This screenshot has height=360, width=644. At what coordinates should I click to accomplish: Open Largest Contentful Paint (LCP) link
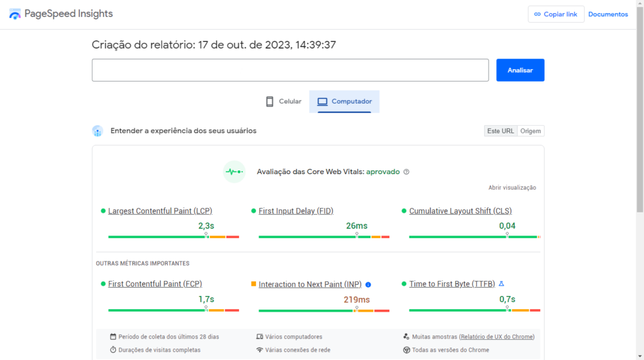(160, 211)
